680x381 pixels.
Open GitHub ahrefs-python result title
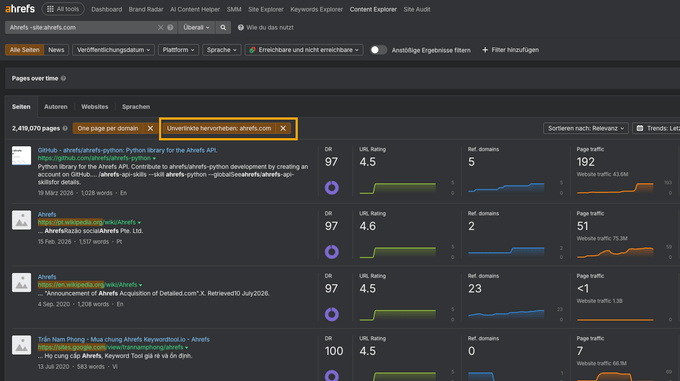point(128,150)
